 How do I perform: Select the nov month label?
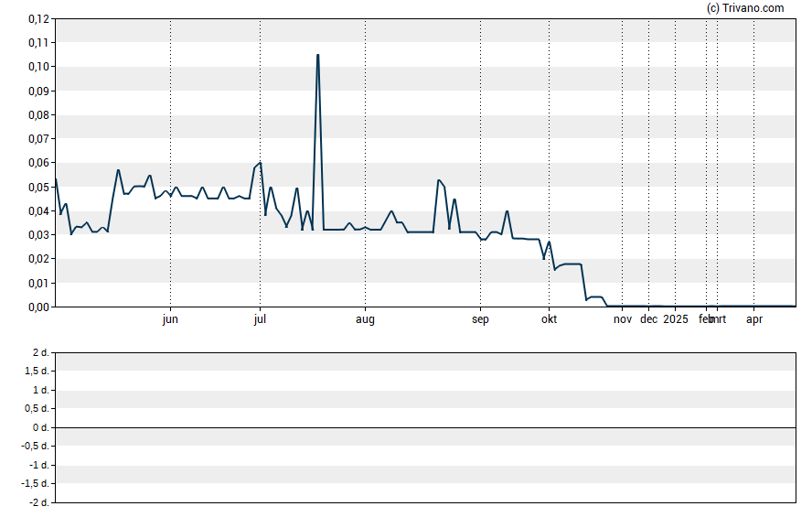623,319
